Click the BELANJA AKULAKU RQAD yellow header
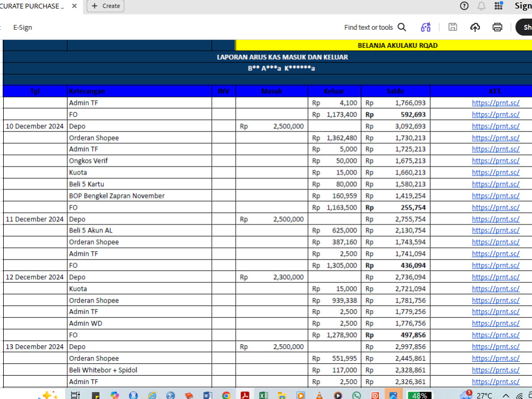The image size is (532, 399). (384, 45)
